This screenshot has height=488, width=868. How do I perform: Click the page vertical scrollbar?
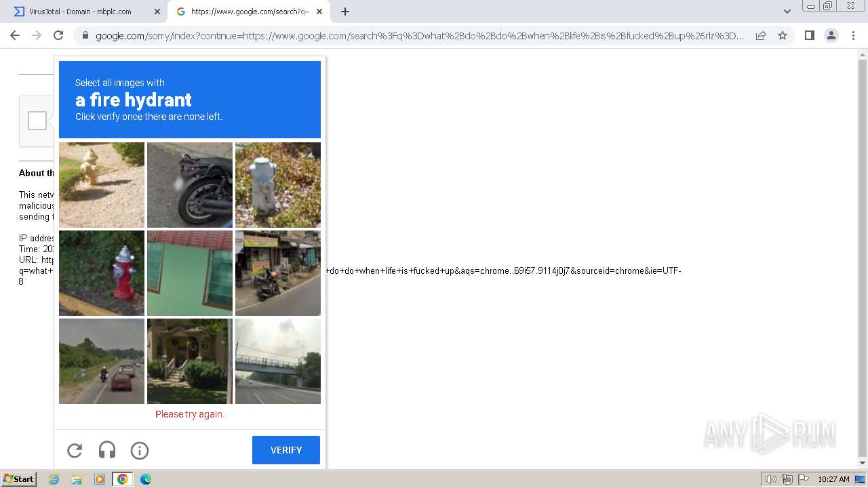863,258
